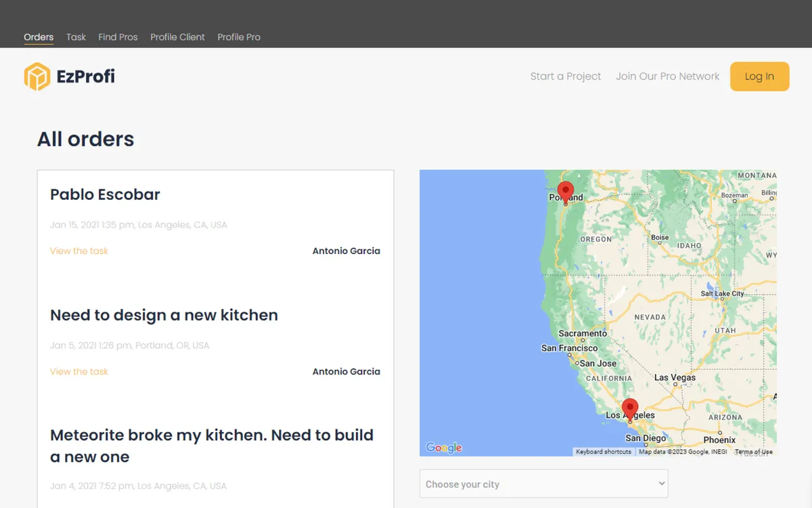Open the Pablo Escobar order title

[105, 194]
